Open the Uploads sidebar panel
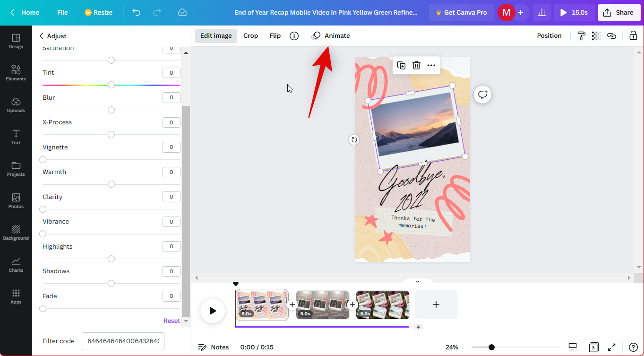Image resolution: width=644 pixels, height=356 pixels. point(16,105)
